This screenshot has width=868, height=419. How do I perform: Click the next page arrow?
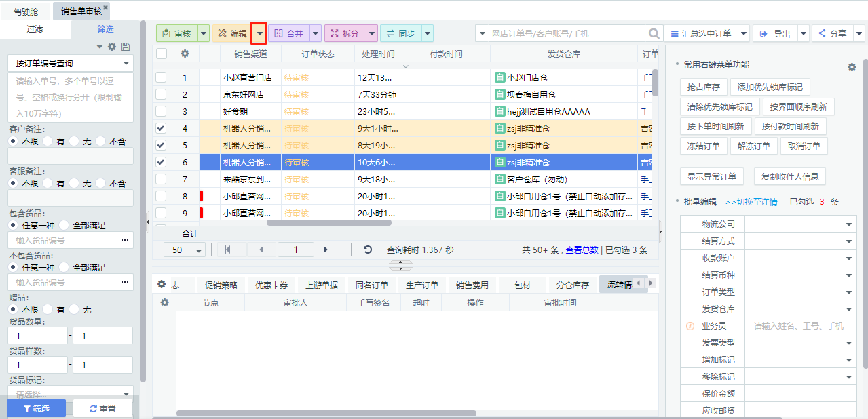click(x=326, y=250)
